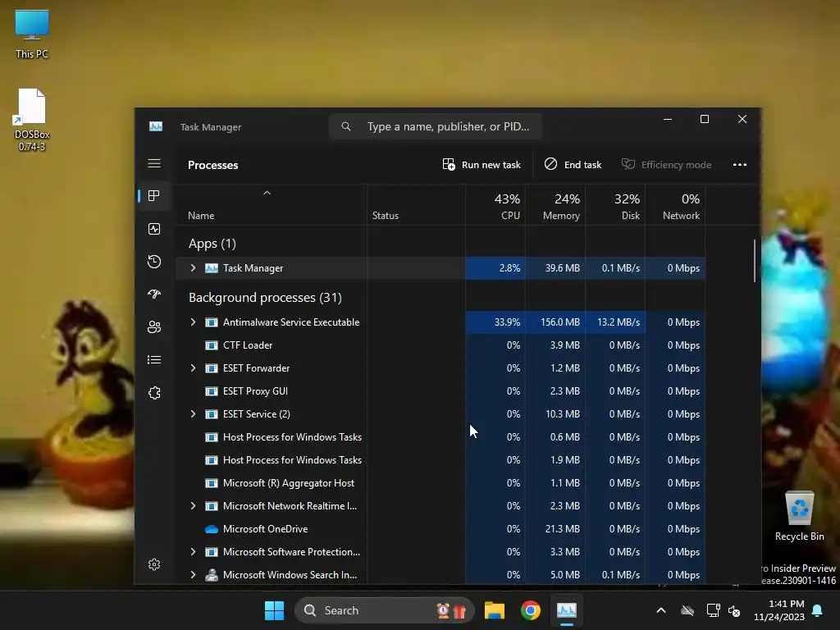Viewport: 840px width, 630px height.
Task: Open the taskbar clock and date
Action: tap(779, 610)
